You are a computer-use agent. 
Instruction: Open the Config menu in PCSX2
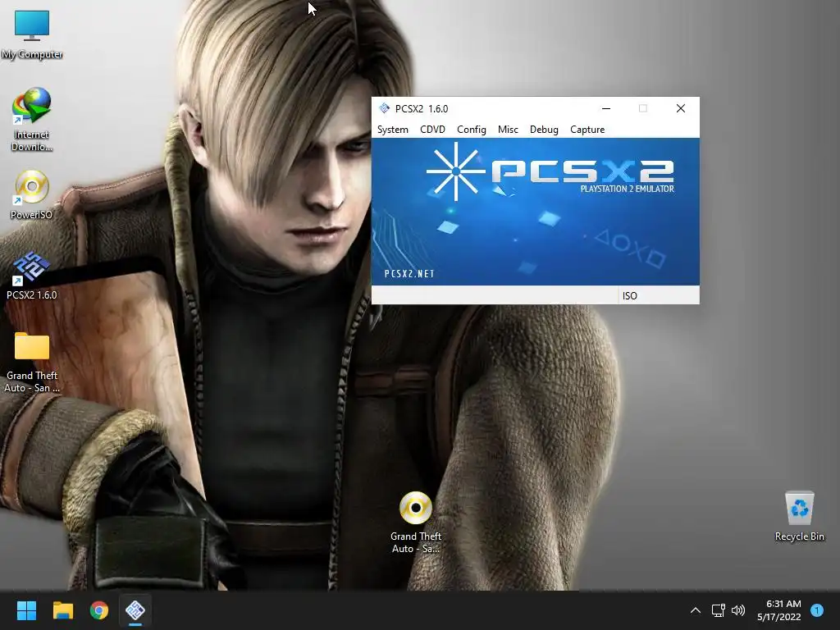pyautogui.click(x=472, y=130)
